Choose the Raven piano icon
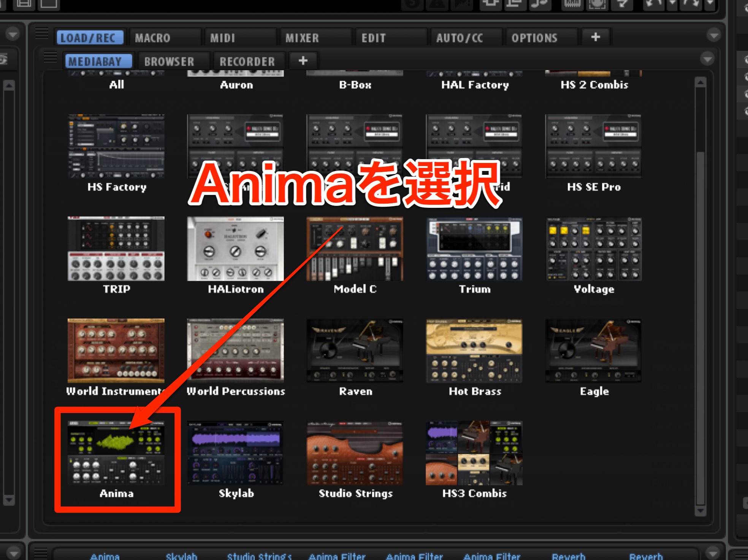 [x=355, y=350]
